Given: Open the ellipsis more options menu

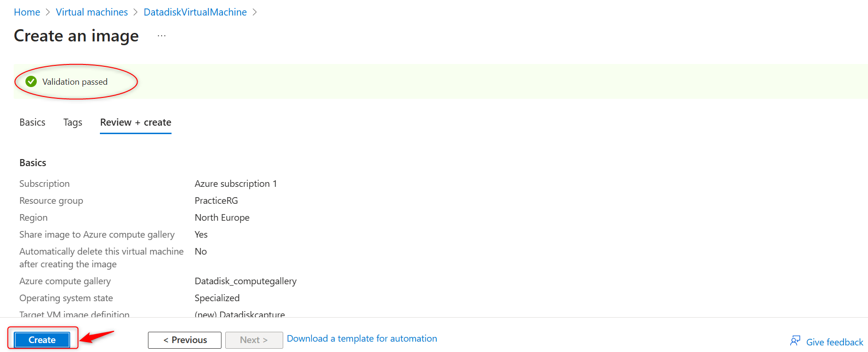Looking at the screenshot, I should tap(162, 36).
